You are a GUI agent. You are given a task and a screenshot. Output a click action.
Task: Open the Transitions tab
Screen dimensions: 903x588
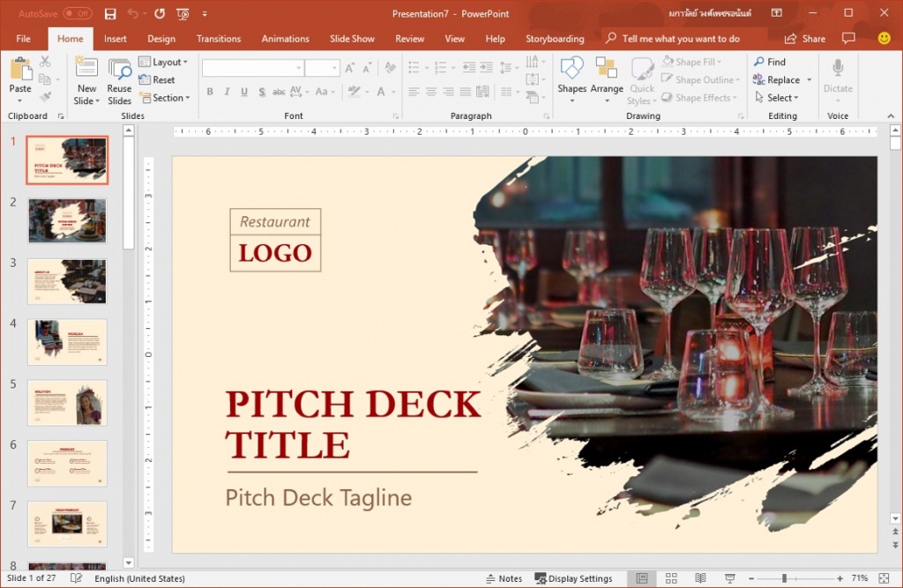click(x=219, y=39)
